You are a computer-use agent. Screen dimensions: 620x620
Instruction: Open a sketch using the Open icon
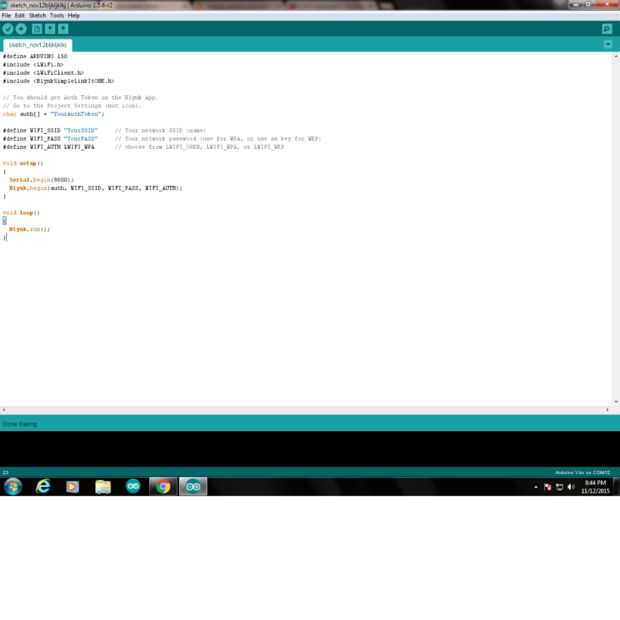[x=50, y=29]
